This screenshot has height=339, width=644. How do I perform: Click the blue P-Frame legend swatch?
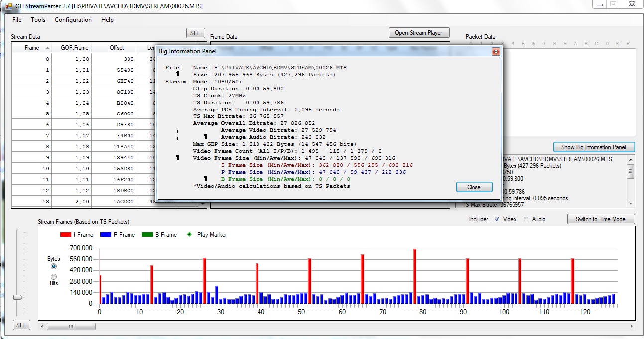point(106,235)
